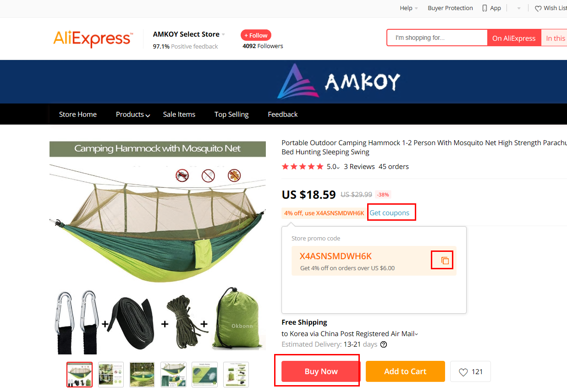Change shipping method China Post dropdown

(350, 334)
